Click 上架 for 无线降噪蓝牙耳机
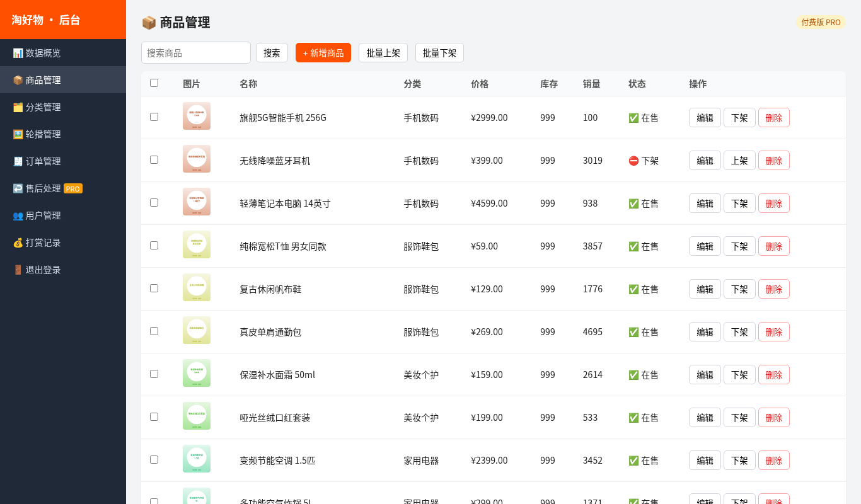 coord(739,161)
